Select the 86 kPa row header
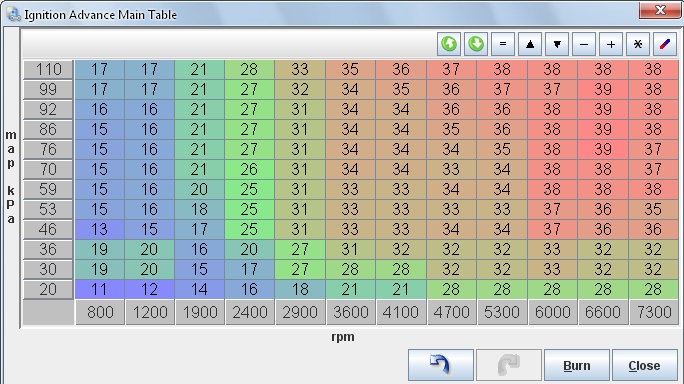The image size is (684, 384). pos(48,130)
